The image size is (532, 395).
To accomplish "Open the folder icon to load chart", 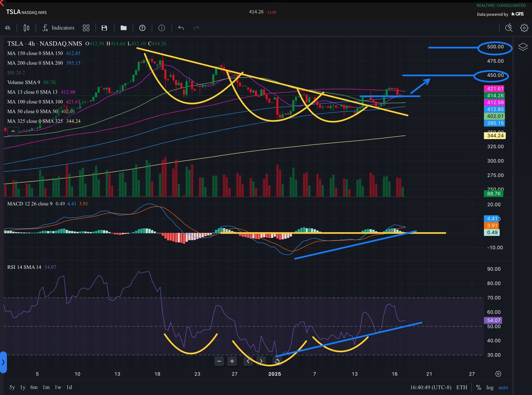I will tap(123, 28).
